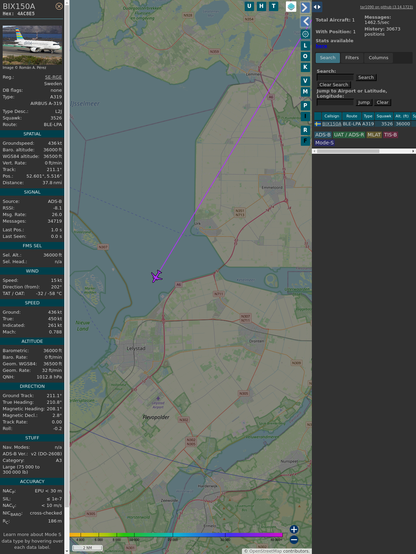Select the purple aircraft icon on map

click(157, 276)
